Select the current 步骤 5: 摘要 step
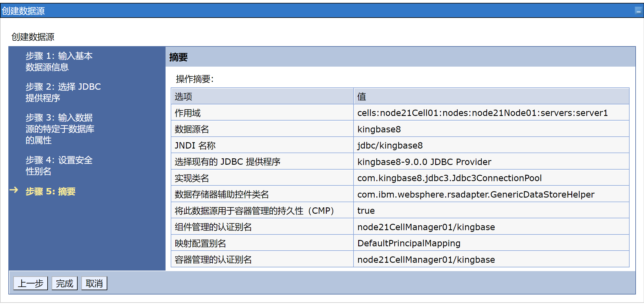Image resolution: width=644 pixels, height=304 pixels. tap(50, 192)
